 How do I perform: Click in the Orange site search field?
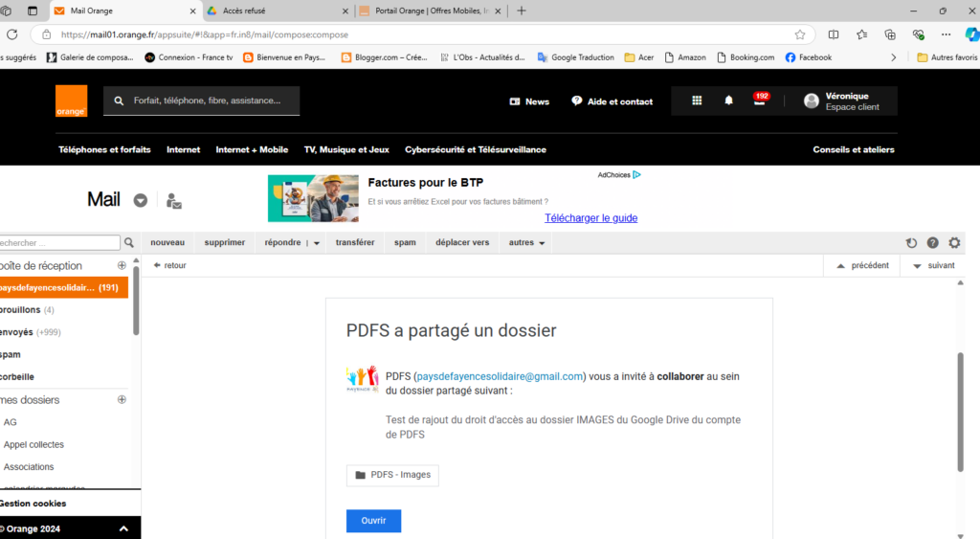[211, 101]
